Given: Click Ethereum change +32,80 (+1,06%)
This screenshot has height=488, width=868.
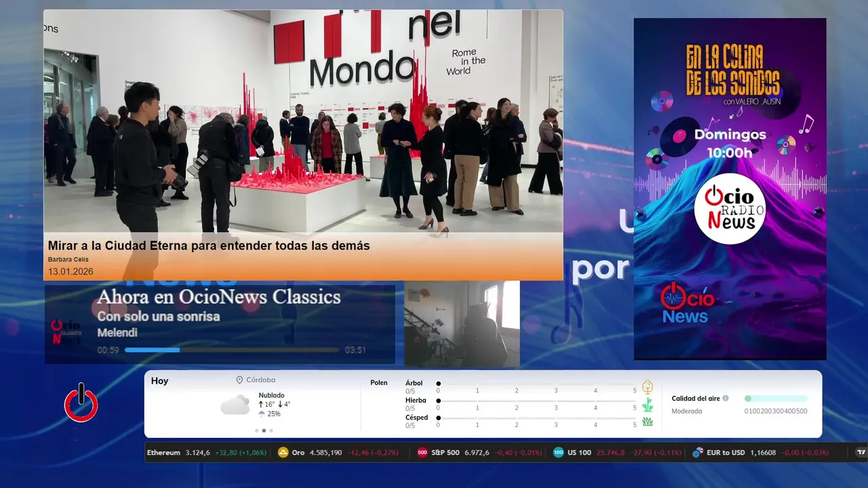Looking at the screenshot, I should 241,452.
